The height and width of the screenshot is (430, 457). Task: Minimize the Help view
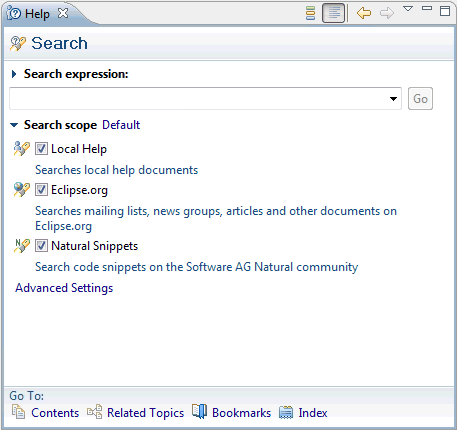[427, 9]
